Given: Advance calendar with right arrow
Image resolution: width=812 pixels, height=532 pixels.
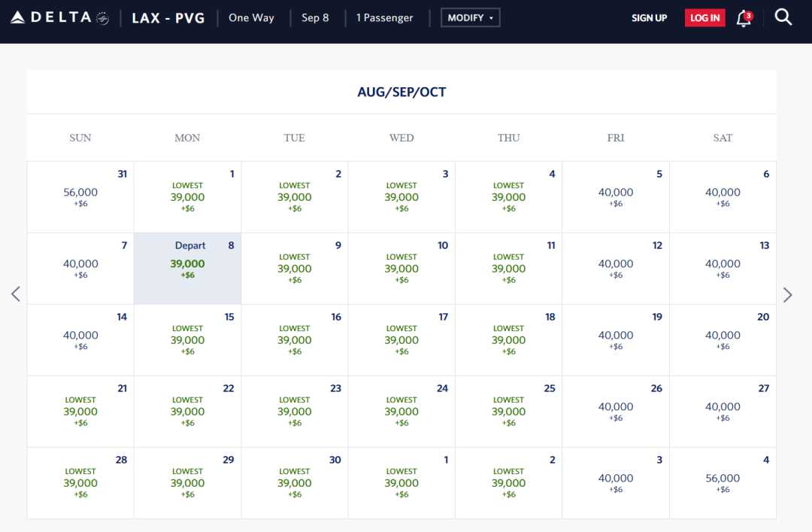Looking at the screenshot, I should point(787,294).
